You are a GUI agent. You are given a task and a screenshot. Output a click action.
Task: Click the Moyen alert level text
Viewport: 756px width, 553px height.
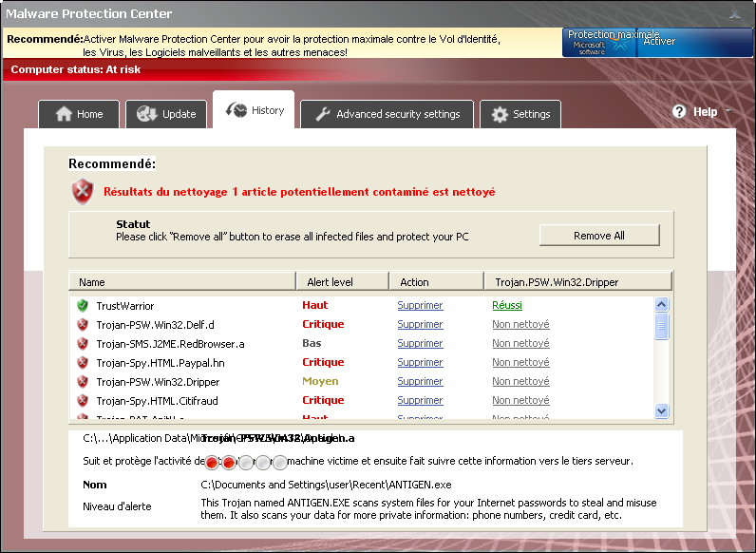pos(320,381)
